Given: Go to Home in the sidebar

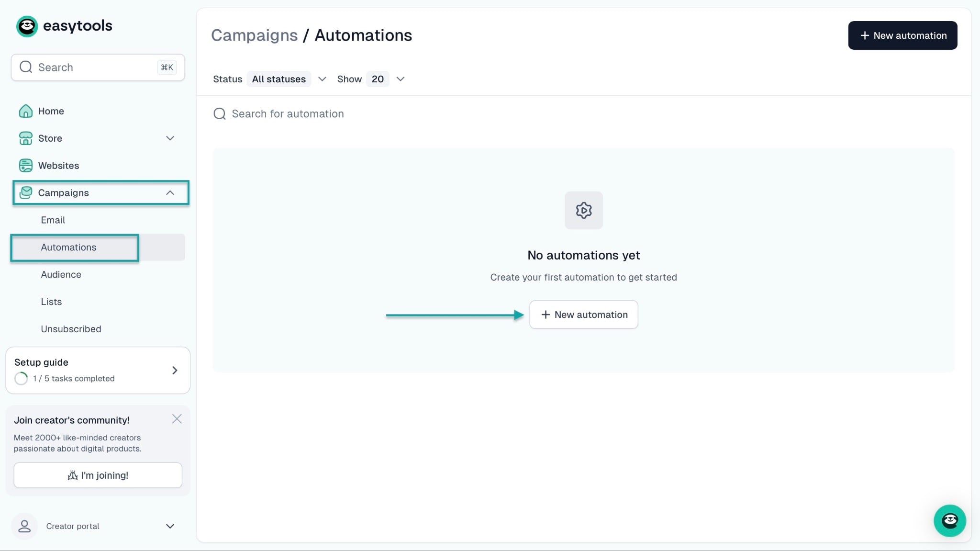Looking at the screenshot, I should [98, 111].
